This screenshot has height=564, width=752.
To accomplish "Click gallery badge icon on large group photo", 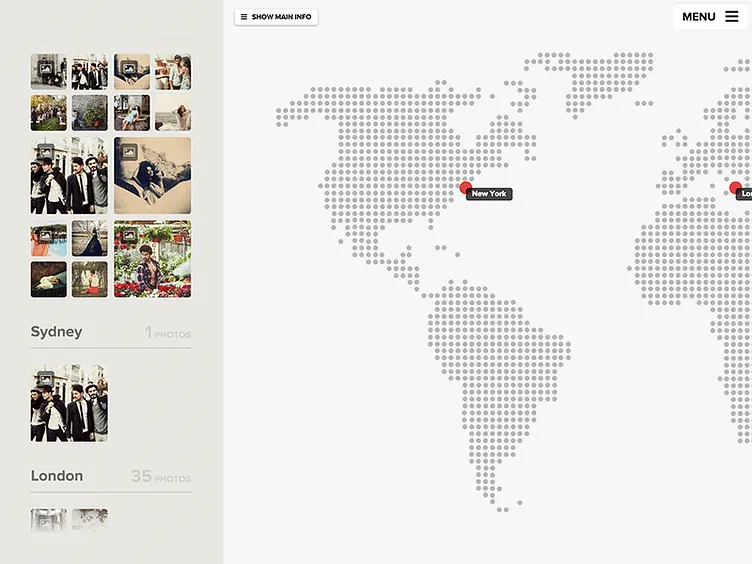I will [45, 153].
